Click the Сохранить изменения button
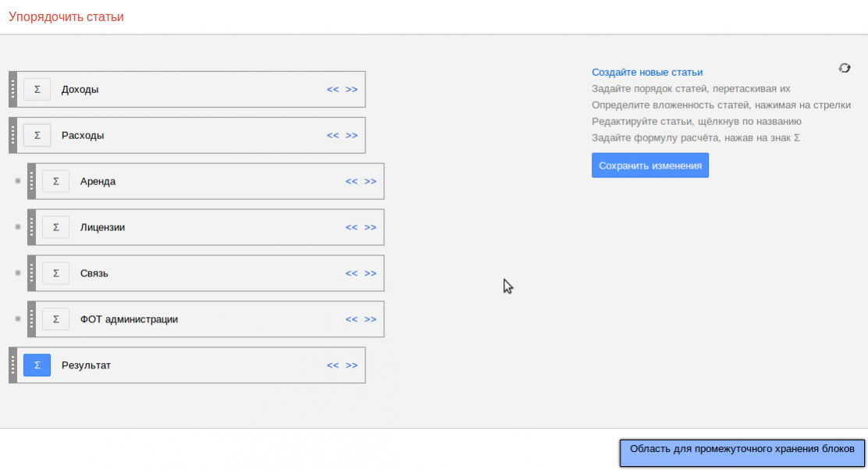This screenshot has height=470, width=868. pos(649,166)
